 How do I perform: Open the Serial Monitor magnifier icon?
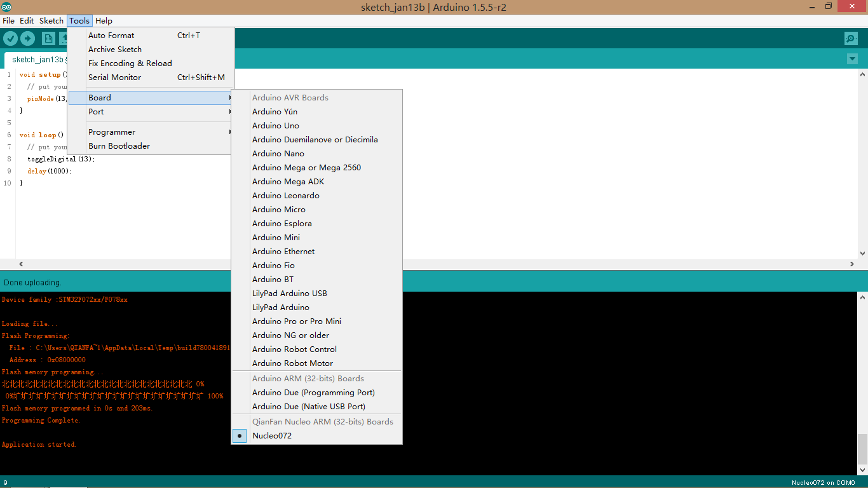(x=851, y=39)
